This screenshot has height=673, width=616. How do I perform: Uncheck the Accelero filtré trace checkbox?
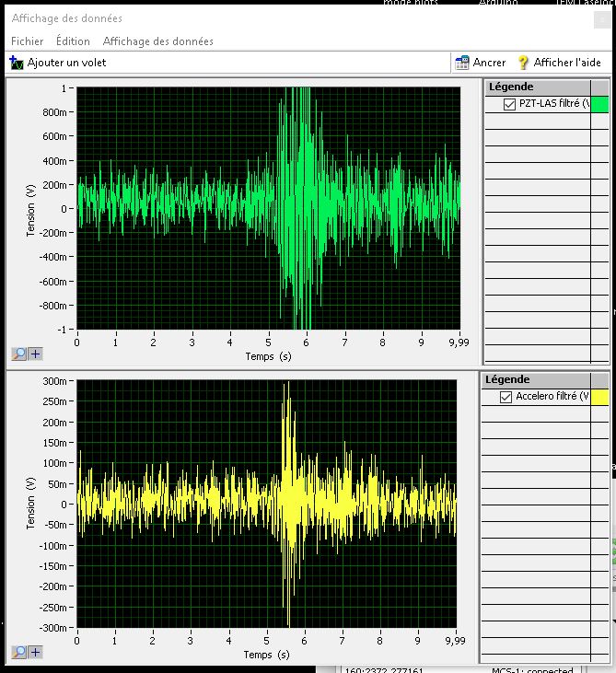[x=506, y=397]
